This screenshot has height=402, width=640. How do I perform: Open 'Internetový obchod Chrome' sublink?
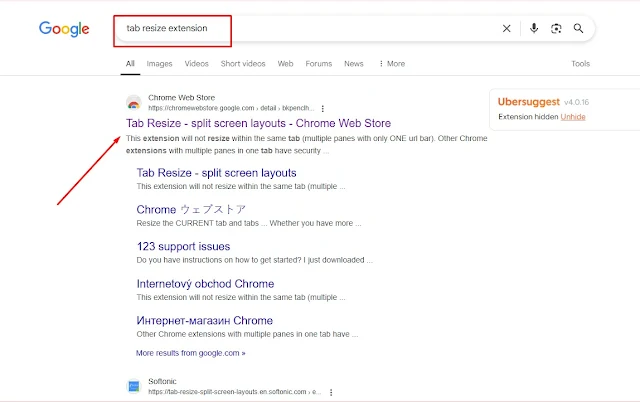click(205, 284)
